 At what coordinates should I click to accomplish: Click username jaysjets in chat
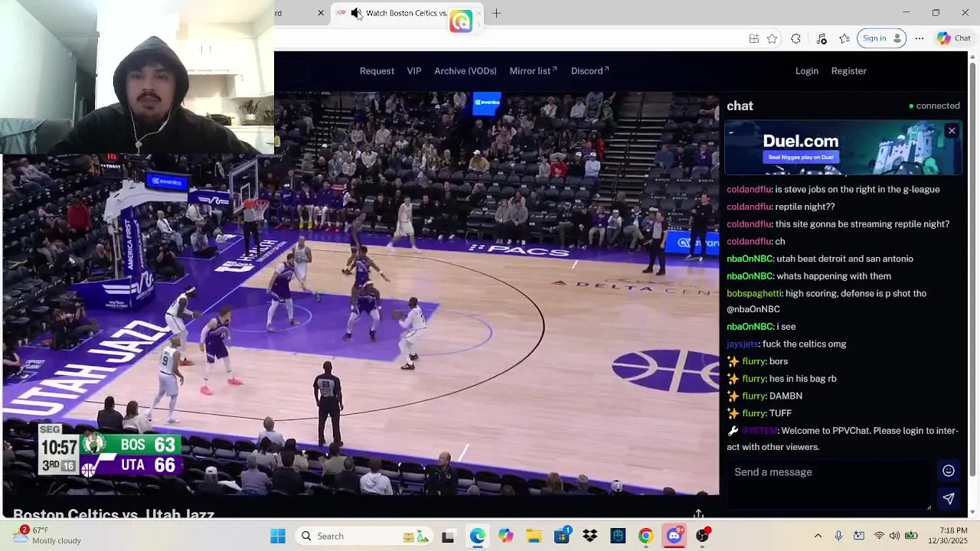[x=743, y=344]
